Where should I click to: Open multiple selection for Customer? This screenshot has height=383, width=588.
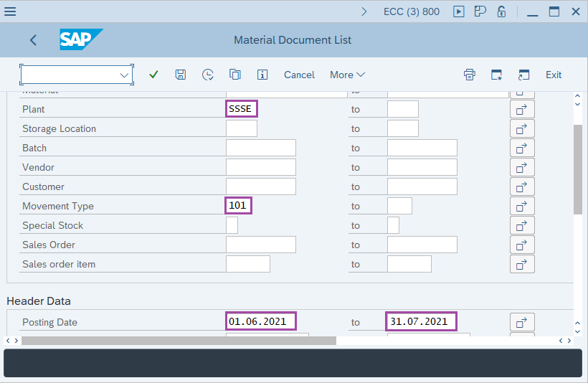522,186
